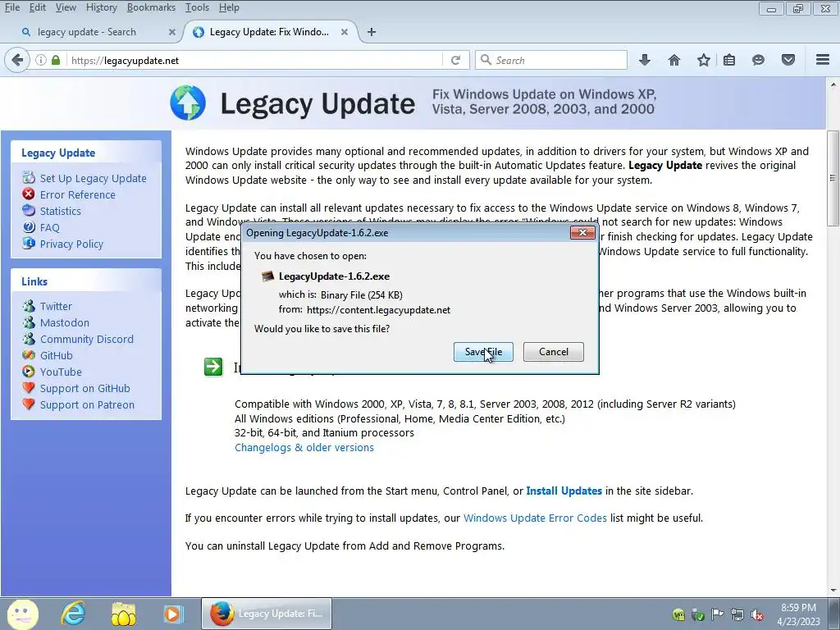Open Windows Update Error Codes link
Image resolution: width=840 pixels, height=630 pixels.
(535, 518)
